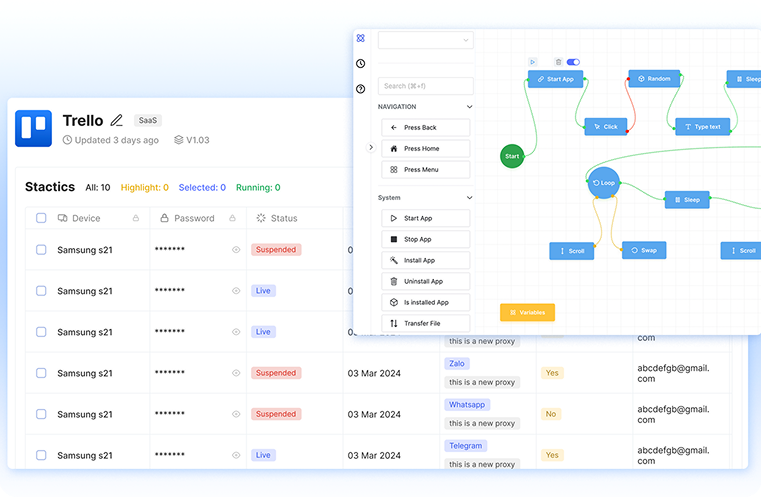Image resolution: width=761 pixels, height=497 pixels.
Task: Click the No badge in Whatsapp row
Action: click(551, 414)
